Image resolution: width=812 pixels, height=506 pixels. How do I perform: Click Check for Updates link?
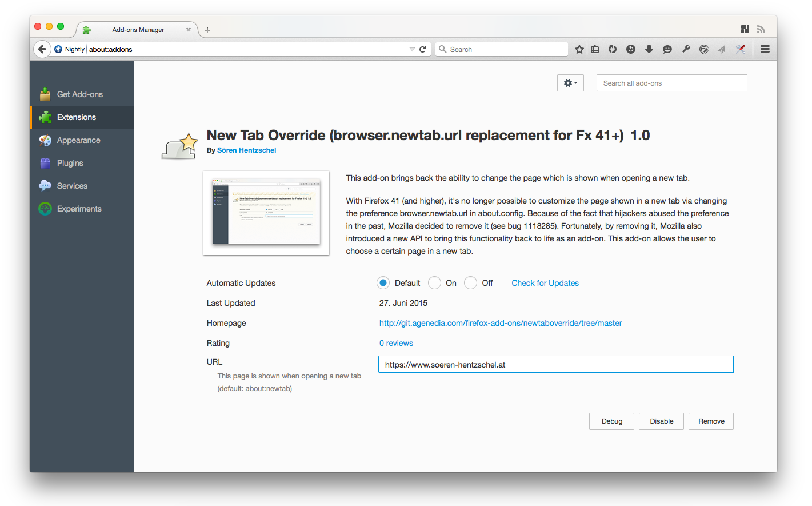pyautogui.click(x=545, y=283)
